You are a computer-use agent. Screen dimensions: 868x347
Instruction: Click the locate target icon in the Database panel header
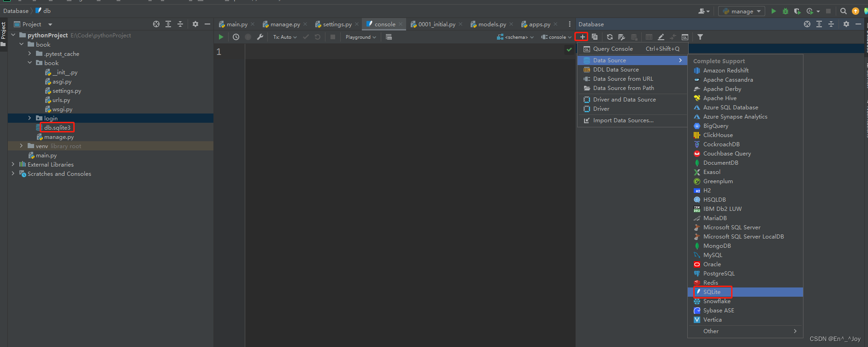pyautogui.click(x=807, y=24)
